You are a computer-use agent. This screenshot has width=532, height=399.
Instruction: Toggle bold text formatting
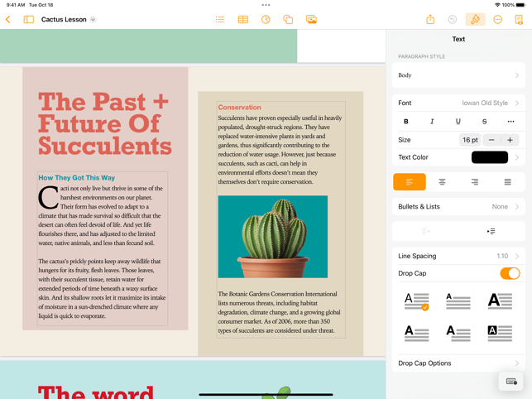coord(406,122)
